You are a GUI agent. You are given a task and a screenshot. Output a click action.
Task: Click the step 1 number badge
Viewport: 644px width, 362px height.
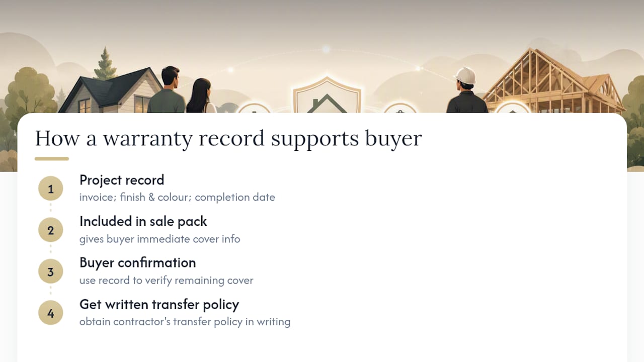click(x=51, y=189)
